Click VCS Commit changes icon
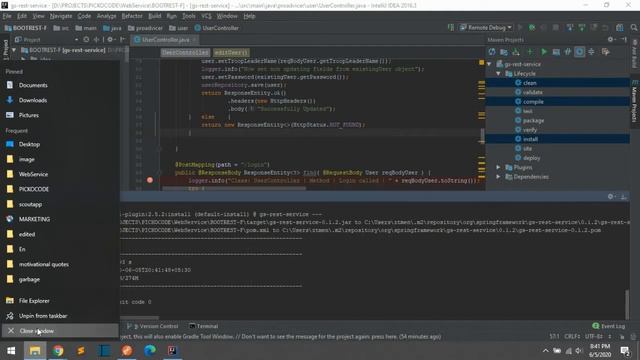Screen dimensions: 640x360 click(582, 28)
